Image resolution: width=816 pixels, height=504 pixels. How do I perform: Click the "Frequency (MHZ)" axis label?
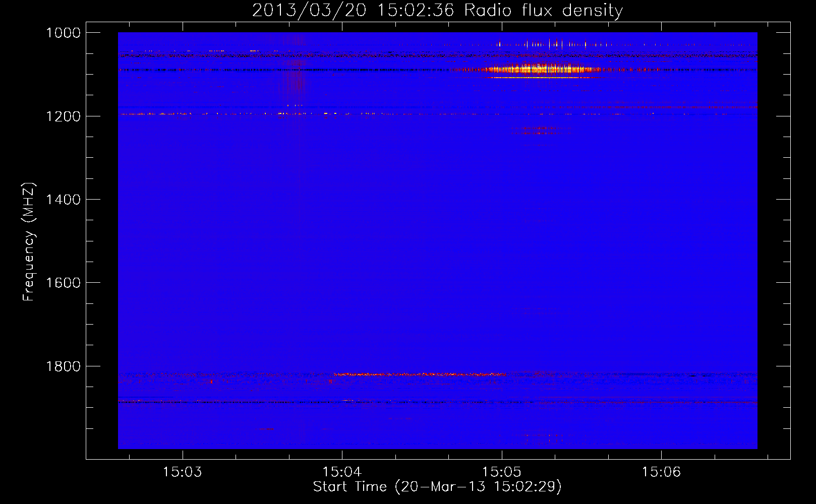click(29, 242)
